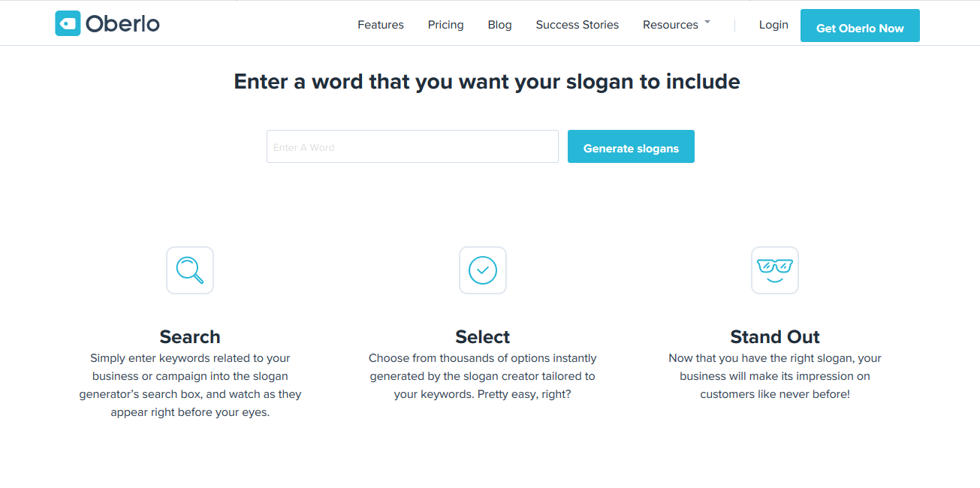The width and height of the screenshot is (980, 488).
Task: Click the sunglasses smiley Stand Out icon
Action: click(x=775, y=270)
